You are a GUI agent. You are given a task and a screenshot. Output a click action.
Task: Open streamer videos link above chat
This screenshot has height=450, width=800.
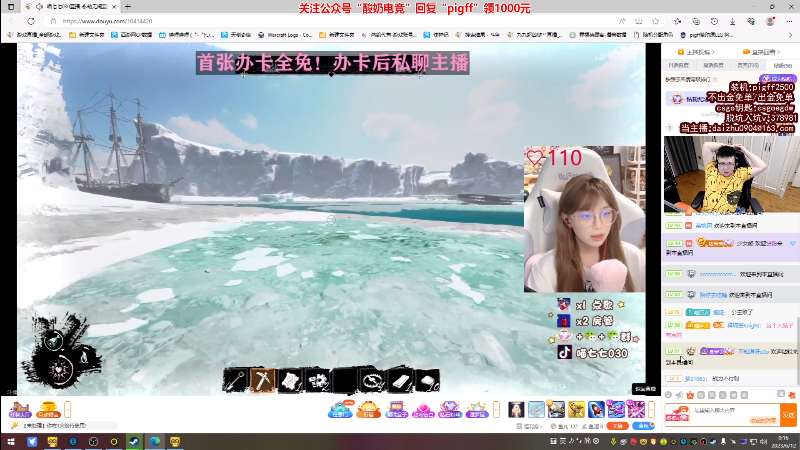(x=696, y=52)
